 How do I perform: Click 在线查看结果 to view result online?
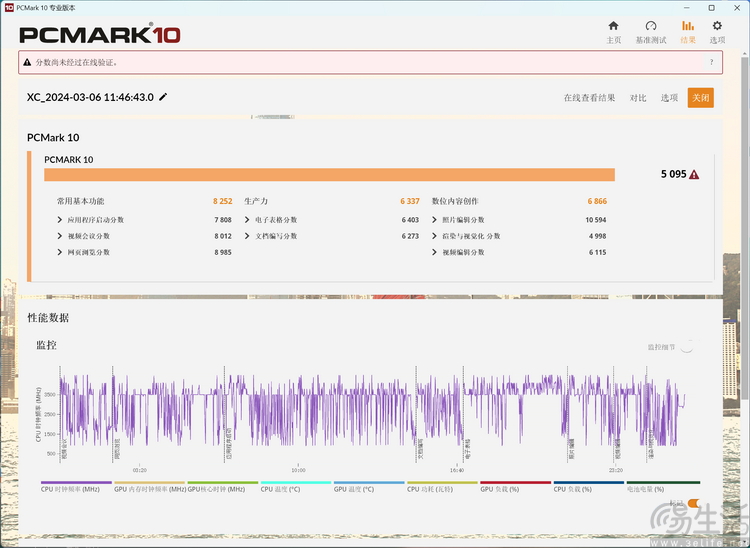589,98
